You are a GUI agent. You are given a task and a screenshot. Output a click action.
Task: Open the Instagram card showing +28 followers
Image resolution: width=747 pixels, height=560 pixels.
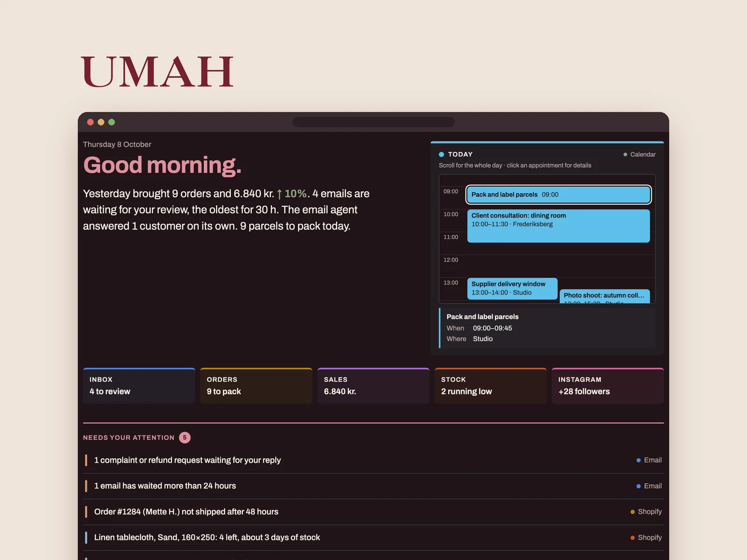608,386
